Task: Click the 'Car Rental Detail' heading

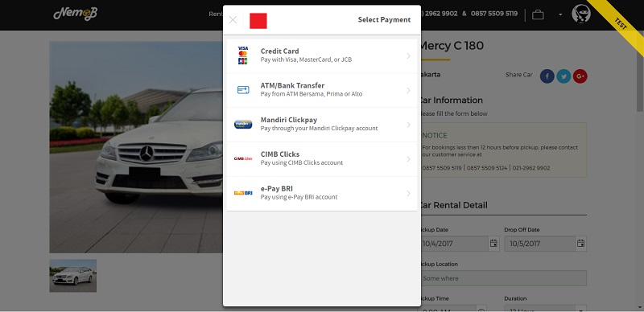Action: 453,205
